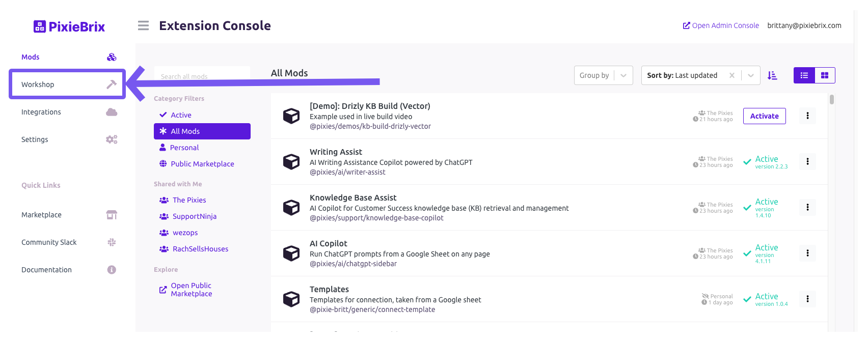Open the Mods section

click(69, 57)
